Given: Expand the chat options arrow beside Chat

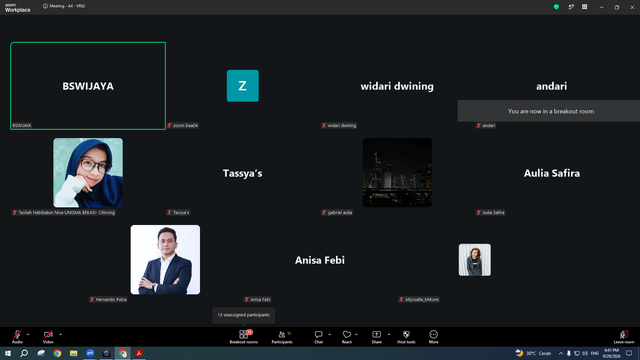Looking at the screenshot, I should 329,334.
